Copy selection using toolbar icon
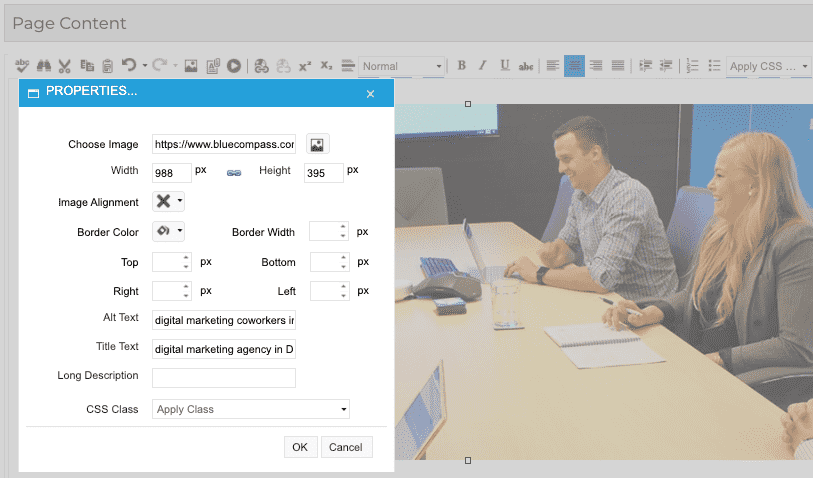 pos(87,66)
